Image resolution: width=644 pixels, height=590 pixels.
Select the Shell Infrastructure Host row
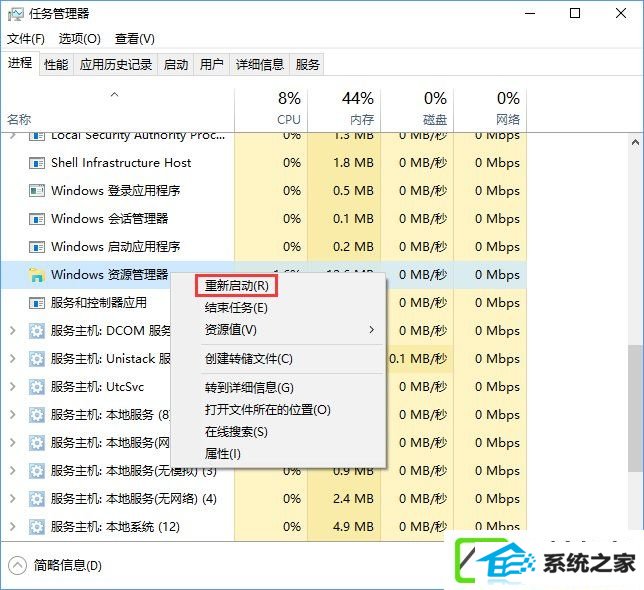point(263,163)
